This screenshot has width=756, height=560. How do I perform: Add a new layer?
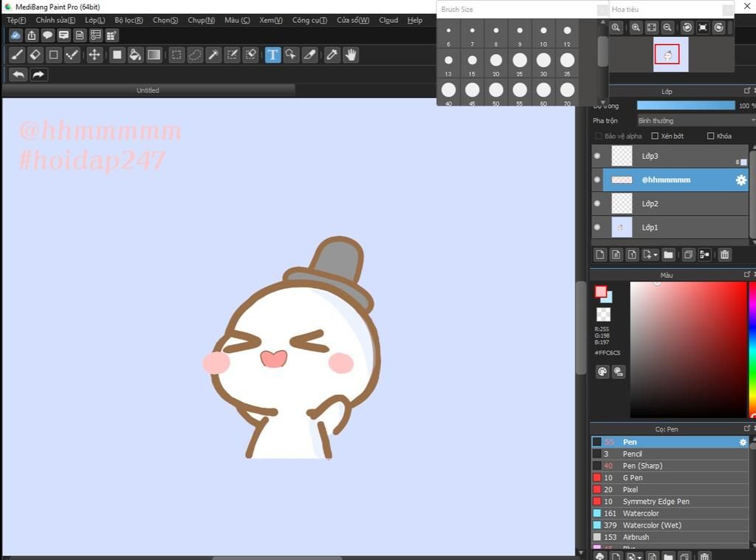pos(599,255)
